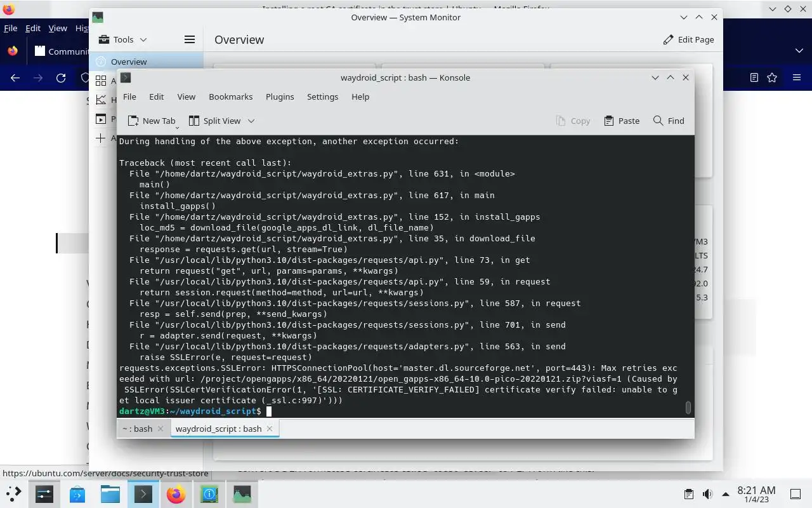Open the Settings menu in Konsole

pyautogui.click(x=322, y=97)
